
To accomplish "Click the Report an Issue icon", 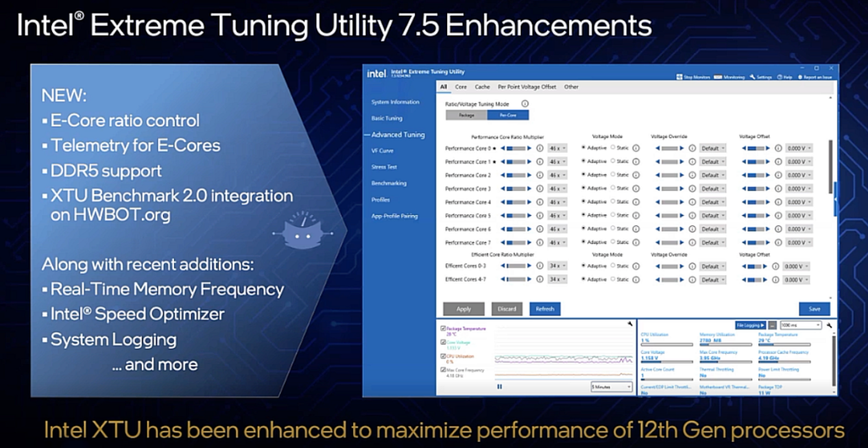I will click(799, 77).
